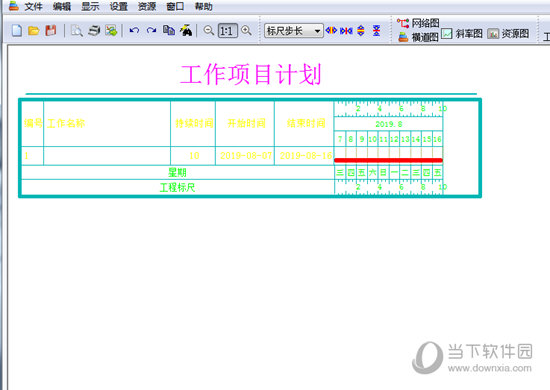Screen dimensions: 550x390
Task: Open the 文件 menu
Action: point(33,6)
